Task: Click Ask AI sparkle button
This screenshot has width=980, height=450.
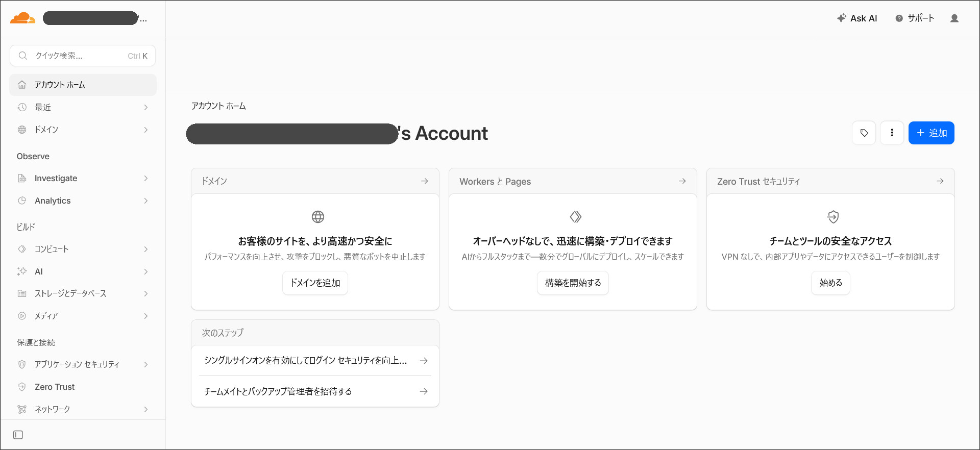Action: click(857, 18)
